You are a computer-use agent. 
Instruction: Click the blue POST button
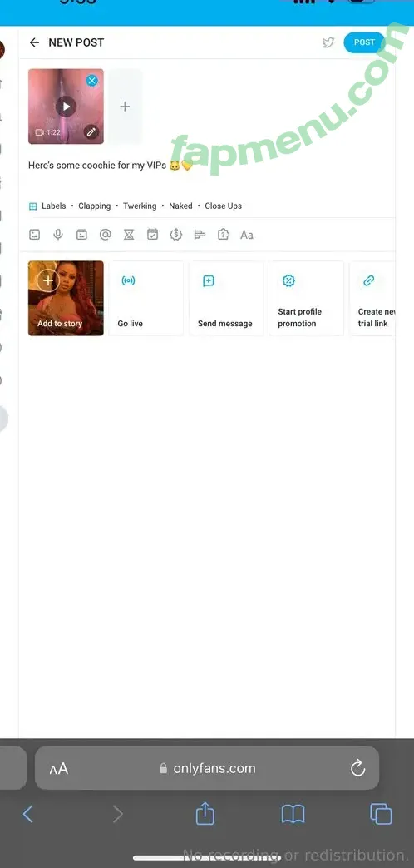363,42
